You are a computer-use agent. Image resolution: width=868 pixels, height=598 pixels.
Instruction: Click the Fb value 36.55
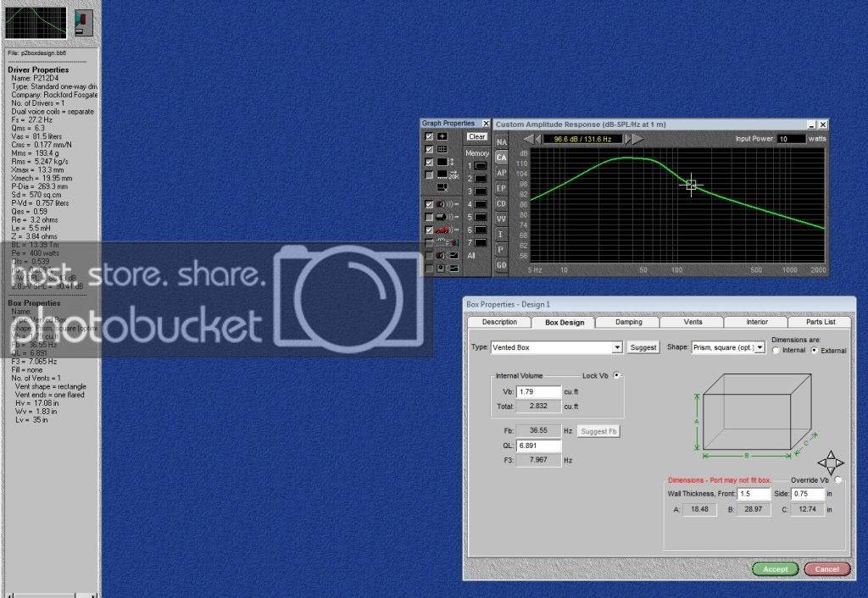[x=538, y=430]
